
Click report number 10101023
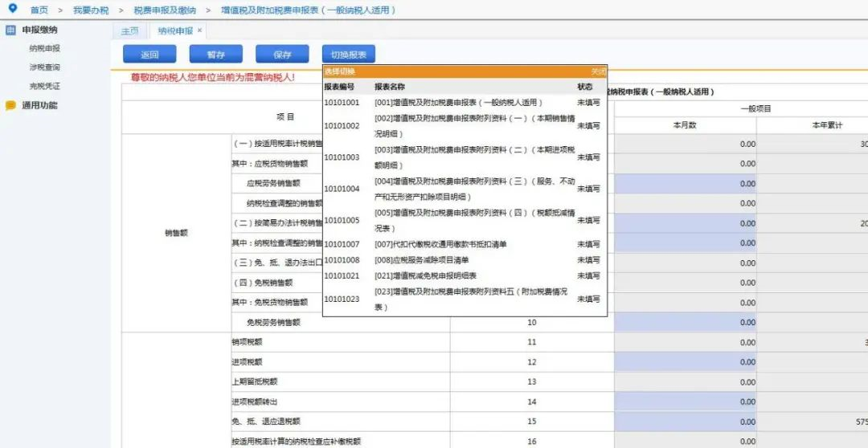(x=342, y=299)
